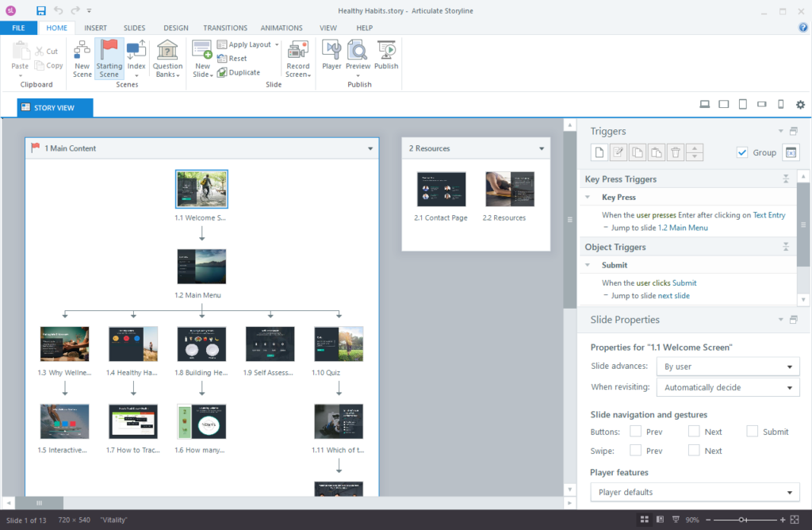Uncheck the Group checkbox in Triggers

coord(742,152)
